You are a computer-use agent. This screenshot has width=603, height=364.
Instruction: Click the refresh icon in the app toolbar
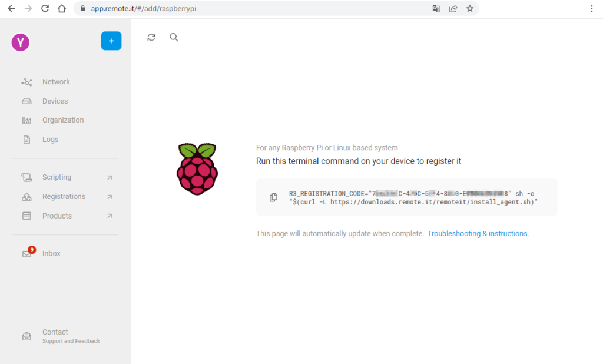click(x=151, y=37)
